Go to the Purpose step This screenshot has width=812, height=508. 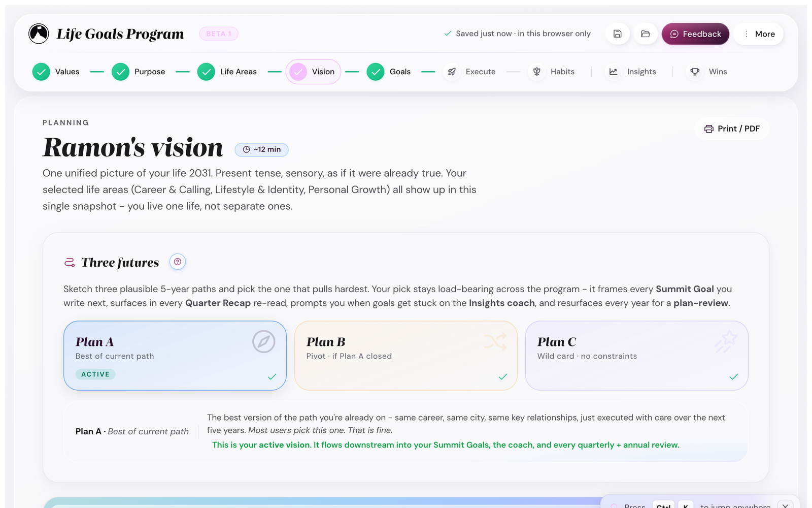tap(139, 72)
